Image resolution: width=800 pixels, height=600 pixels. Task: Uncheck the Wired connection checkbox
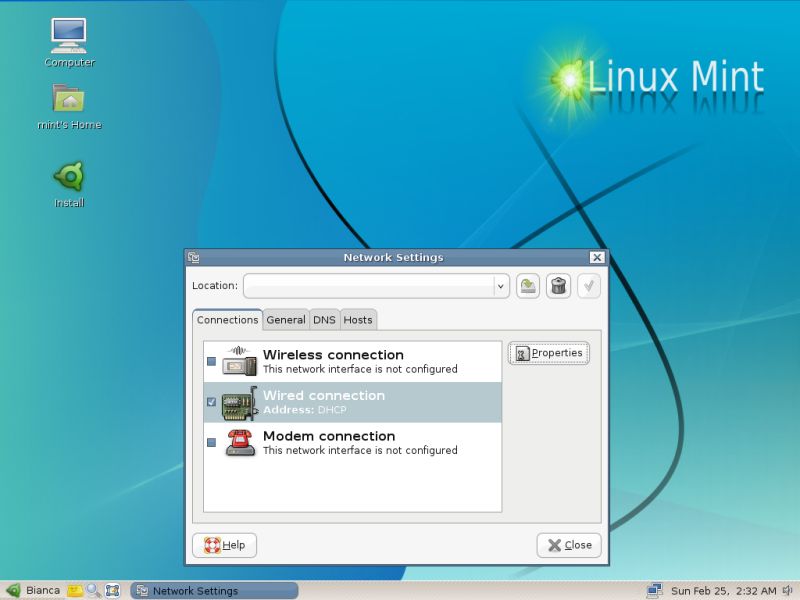tap(211, 402)
